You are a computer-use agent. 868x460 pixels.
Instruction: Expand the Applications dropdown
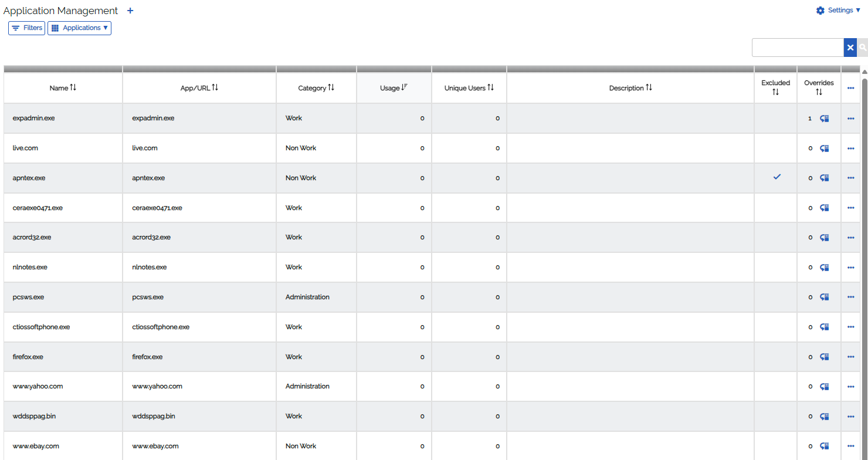pyautogui.click(x=79, y=28)
